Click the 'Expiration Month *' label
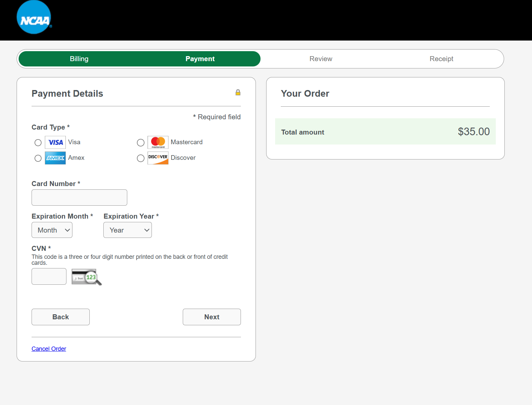 coord(62,216)
